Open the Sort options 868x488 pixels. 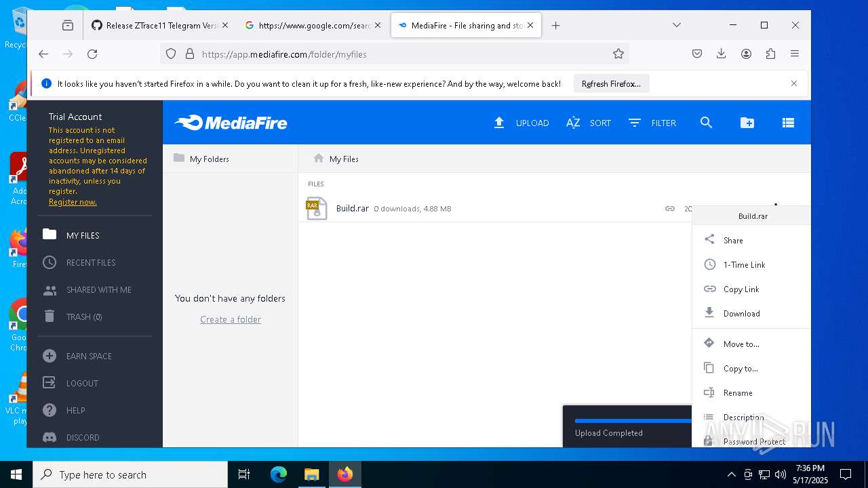(589, 123)
